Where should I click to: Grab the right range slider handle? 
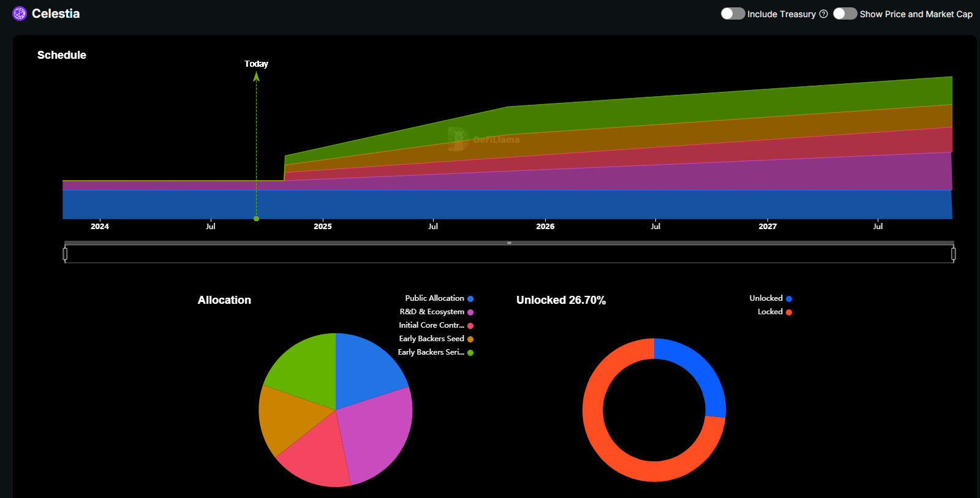(953, 254)
